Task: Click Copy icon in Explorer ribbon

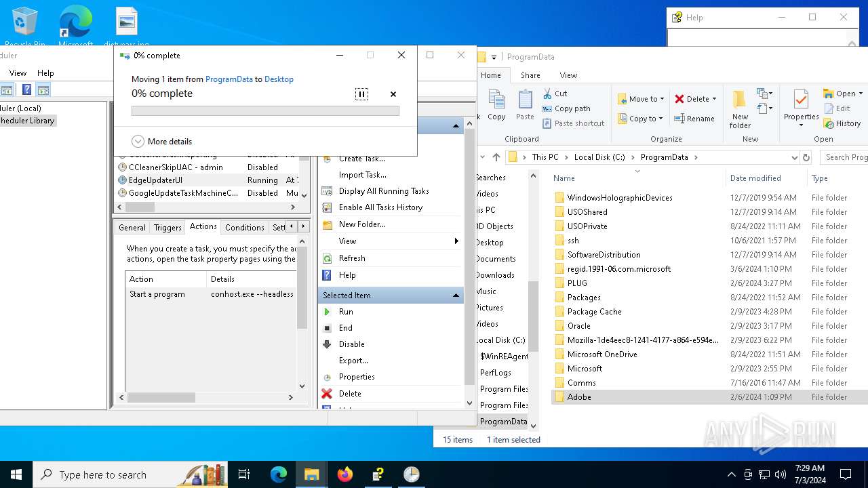Action: [x=496, y=105]
